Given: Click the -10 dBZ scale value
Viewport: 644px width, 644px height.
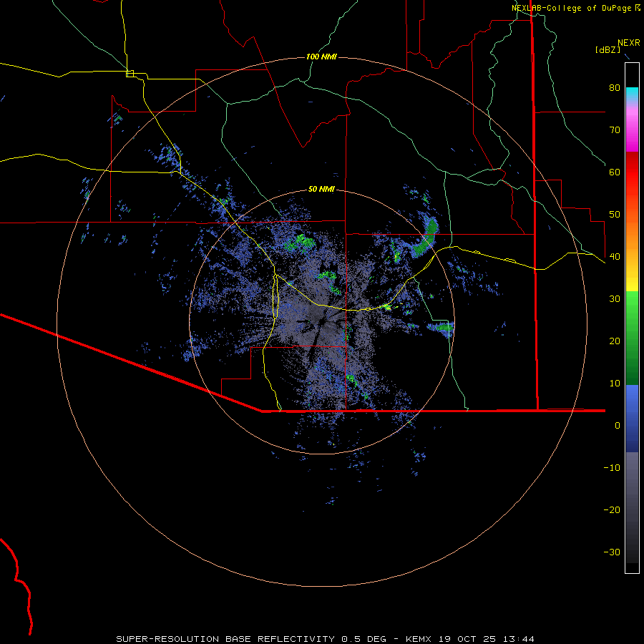Looking at the screenshot, I should coord(612,468).
